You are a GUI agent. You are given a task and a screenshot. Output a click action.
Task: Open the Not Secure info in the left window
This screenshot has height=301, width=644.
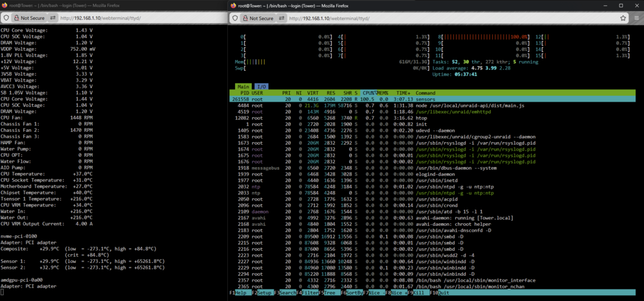(30, 19)
